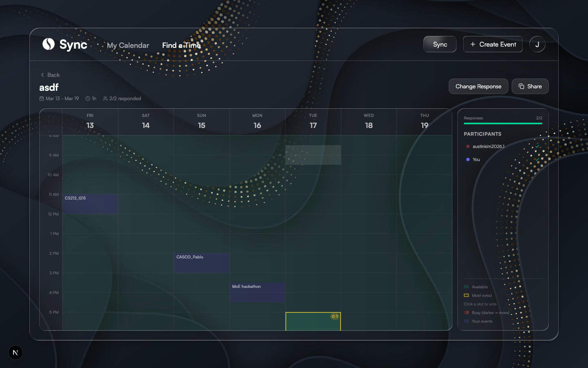588x368 pixels.
Task: Click the clock icon next to 1h duration
Action: click(87, 98)
